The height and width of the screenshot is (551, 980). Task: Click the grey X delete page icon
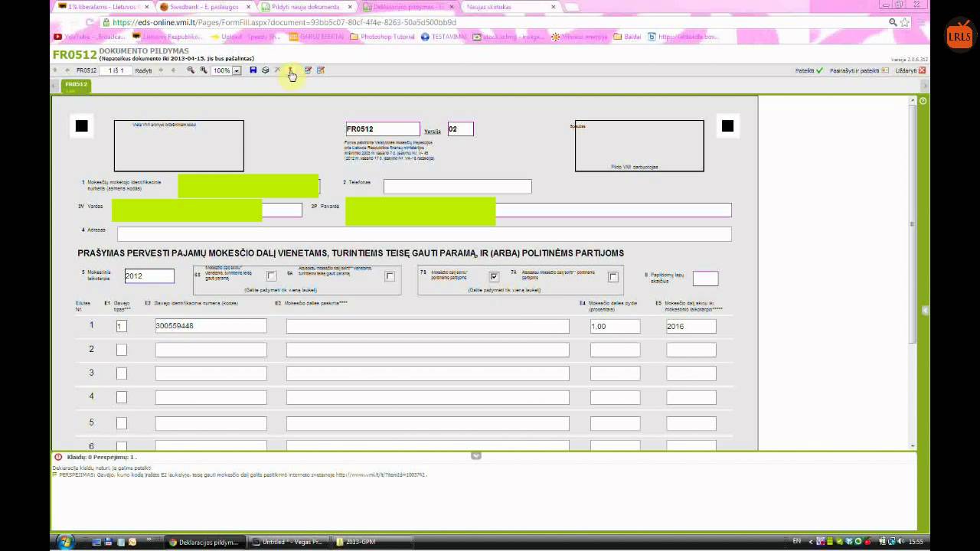coord(278,70)
